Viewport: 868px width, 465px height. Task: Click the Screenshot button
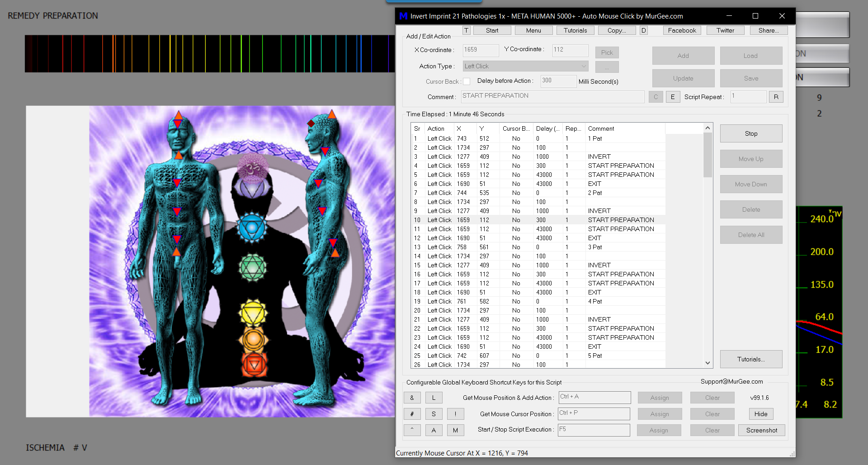762,430
